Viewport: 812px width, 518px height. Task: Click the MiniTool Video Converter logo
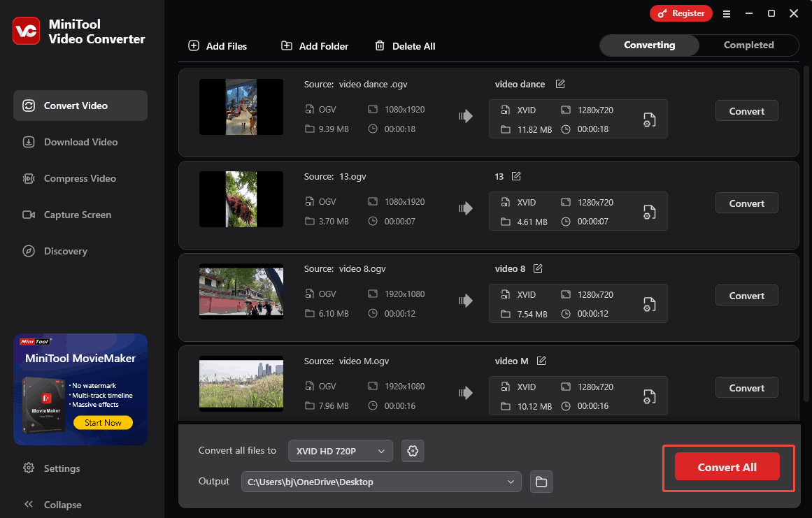pos(26,31)
